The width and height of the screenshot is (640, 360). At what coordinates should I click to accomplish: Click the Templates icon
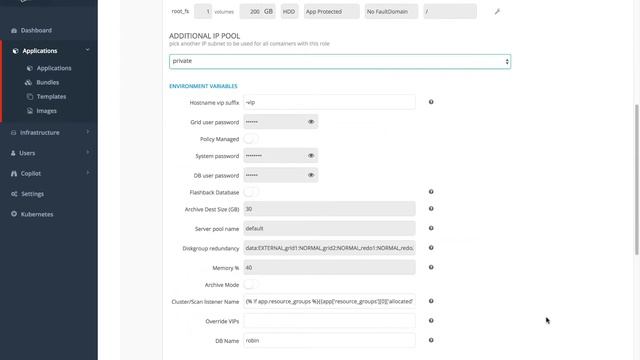[30, 97]
